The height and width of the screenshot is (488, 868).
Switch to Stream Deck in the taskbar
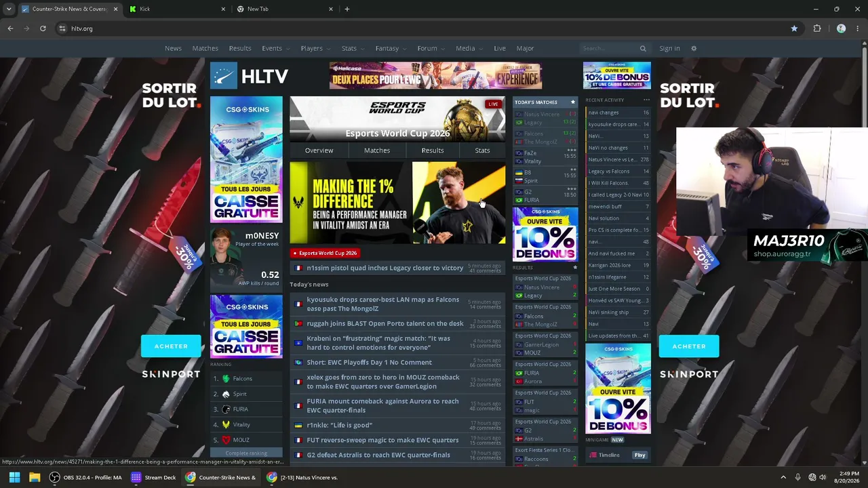tap(154, 477)
